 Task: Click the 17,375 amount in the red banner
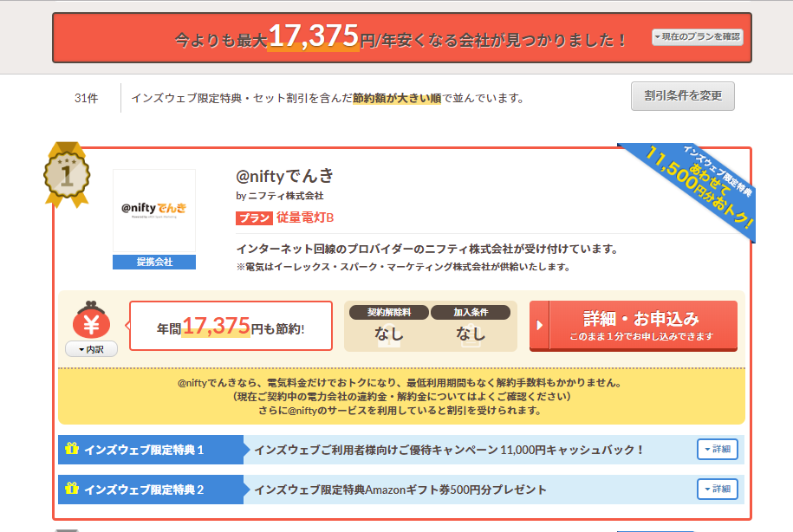coord(313,36)
